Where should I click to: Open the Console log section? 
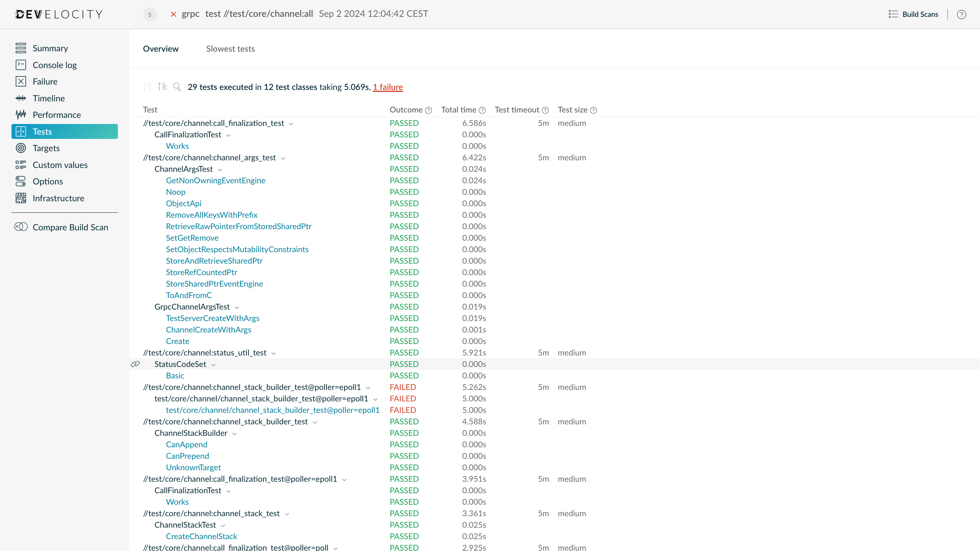54,65
